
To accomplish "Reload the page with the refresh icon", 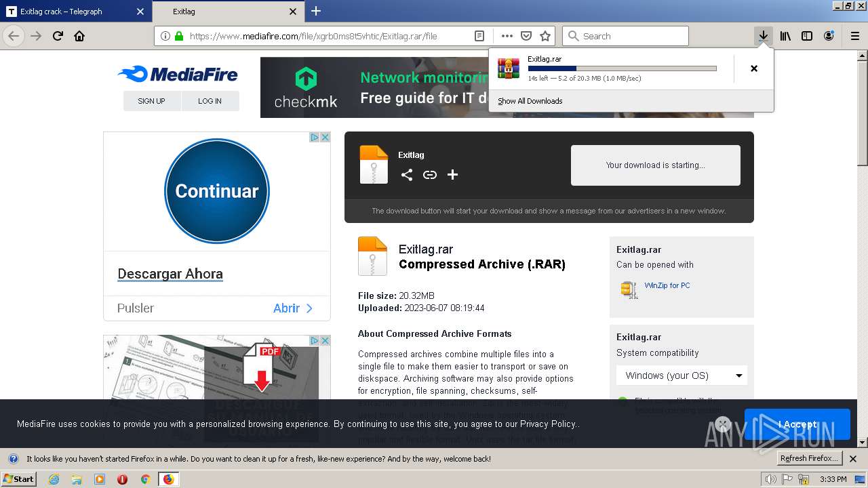I will 58,36.
